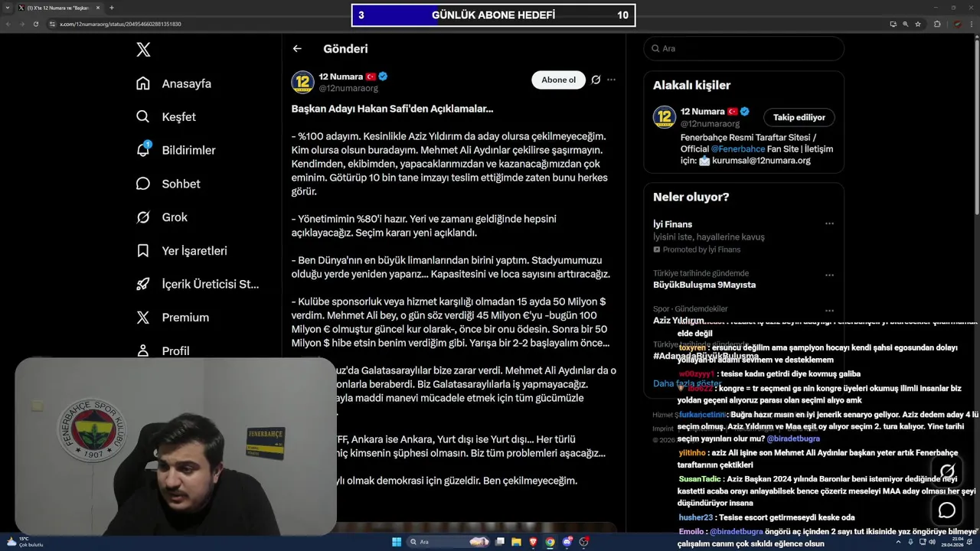
Task: Click the Abone ol button
Action: (x=558, y=80)
